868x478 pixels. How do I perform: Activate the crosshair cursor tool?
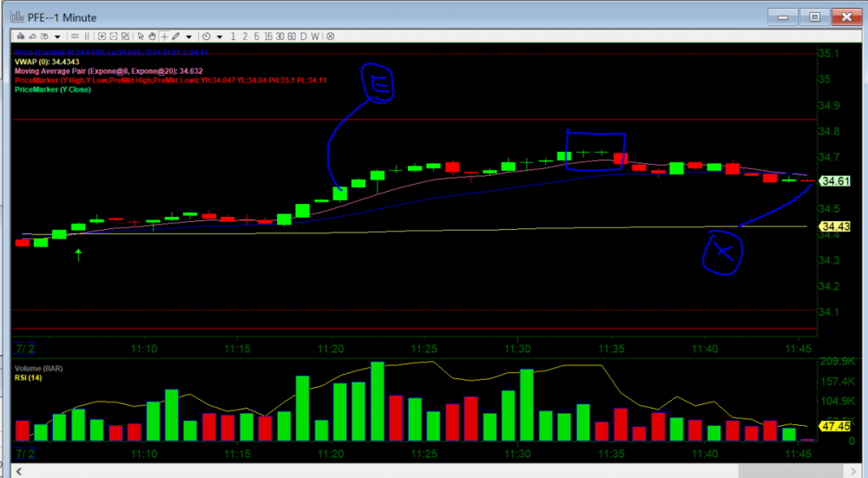[164, 36]
